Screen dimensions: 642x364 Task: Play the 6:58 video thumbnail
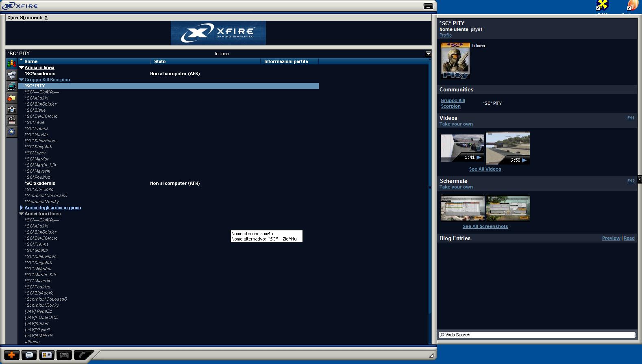pyautogui.click(x=508, y=148)
